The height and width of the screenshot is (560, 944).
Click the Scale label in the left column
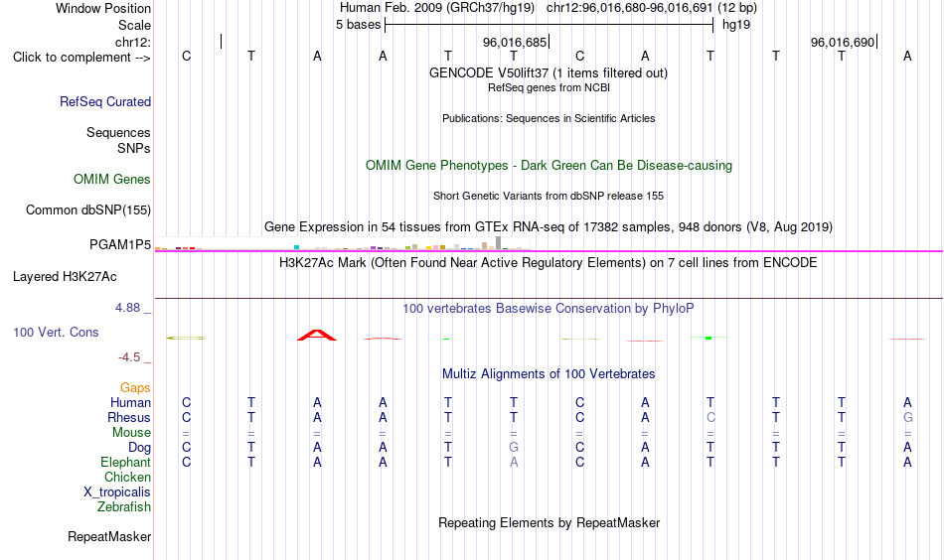(x=134, y=25)
